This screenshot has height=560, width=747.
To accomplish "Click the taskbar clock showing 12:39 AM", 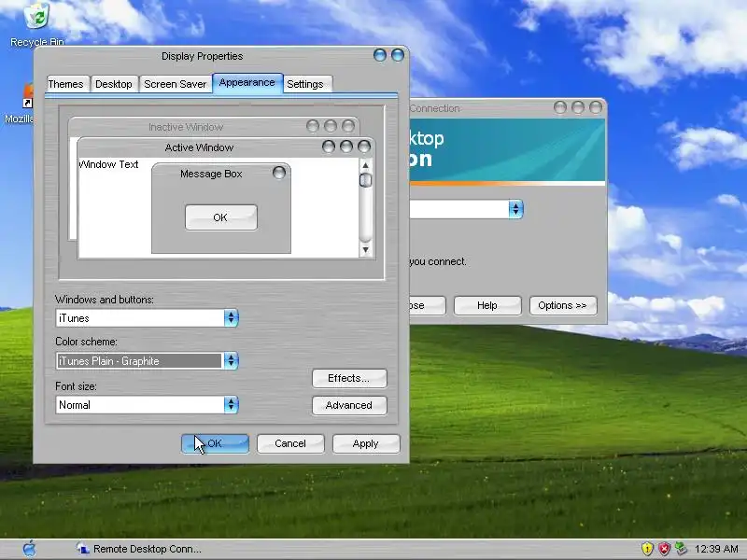I will [x=716, y=549].
